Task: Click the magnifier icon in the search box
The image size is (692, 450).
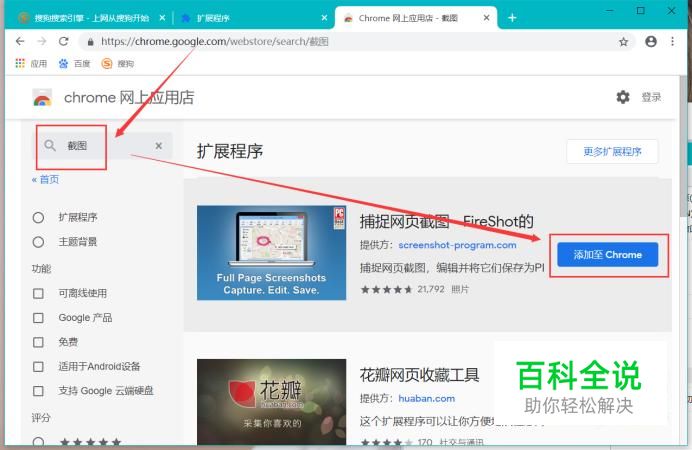Action: coord(50,145)
